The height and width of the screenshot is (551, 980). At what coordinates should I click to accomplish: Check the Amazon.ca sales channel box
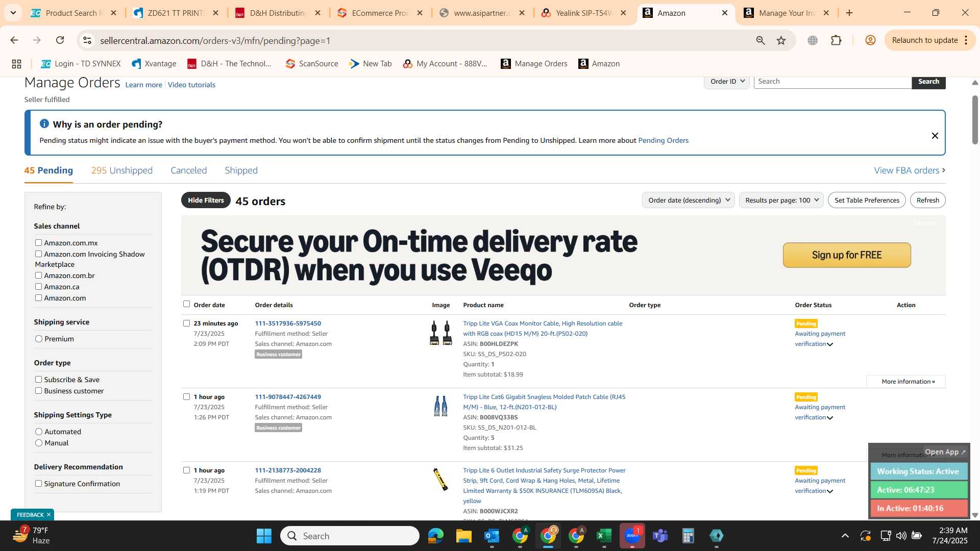38,287
